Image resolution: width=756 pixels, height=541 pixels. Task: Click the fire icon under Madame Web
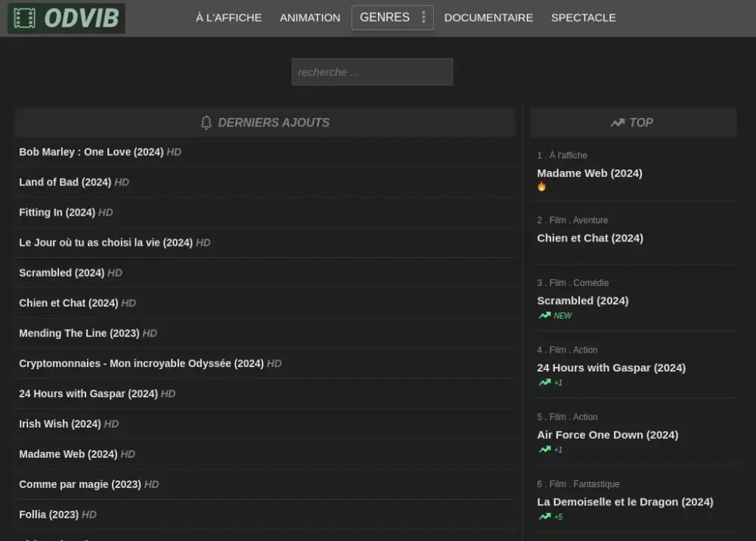(x=541, y=186)
